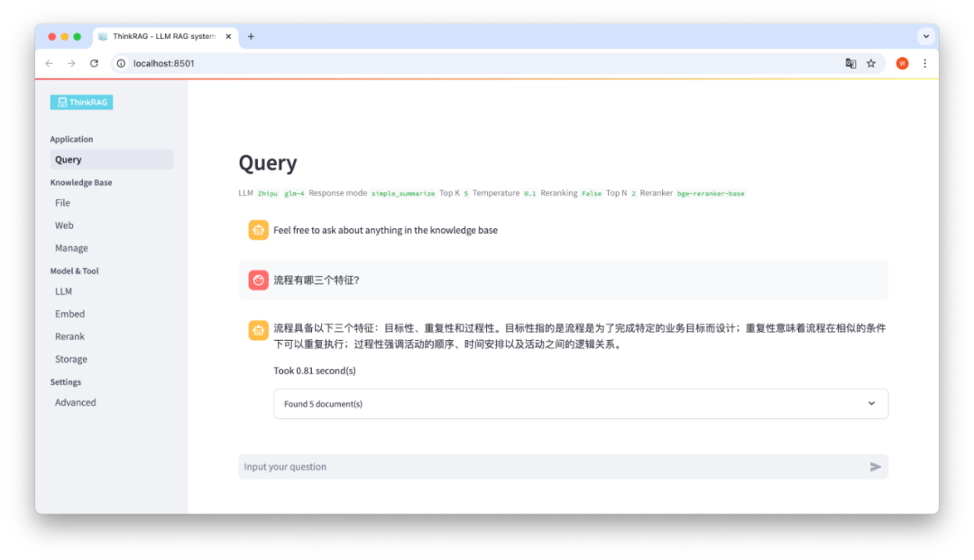Click the bookmark star icon

(x=871, y=63)
